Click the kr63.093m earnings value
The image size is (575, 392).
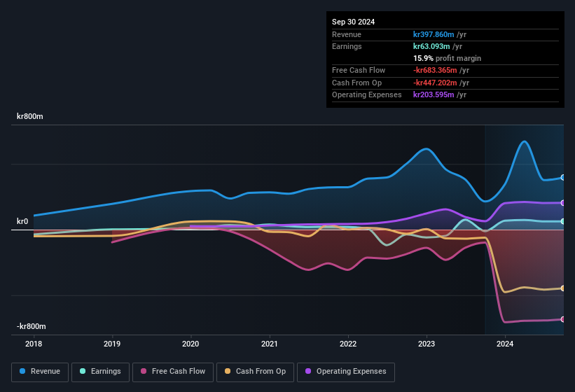click(431, 46)
